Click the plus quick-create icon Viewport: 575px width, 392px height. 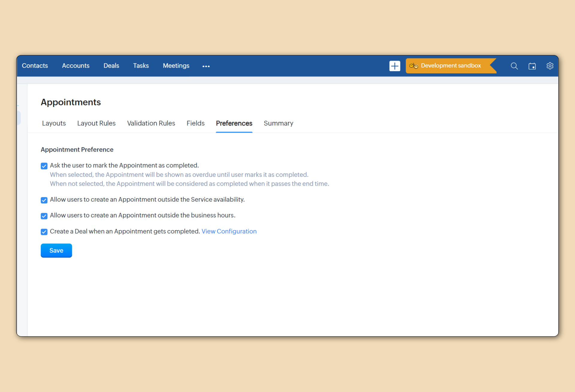click(x=394, y=66)
